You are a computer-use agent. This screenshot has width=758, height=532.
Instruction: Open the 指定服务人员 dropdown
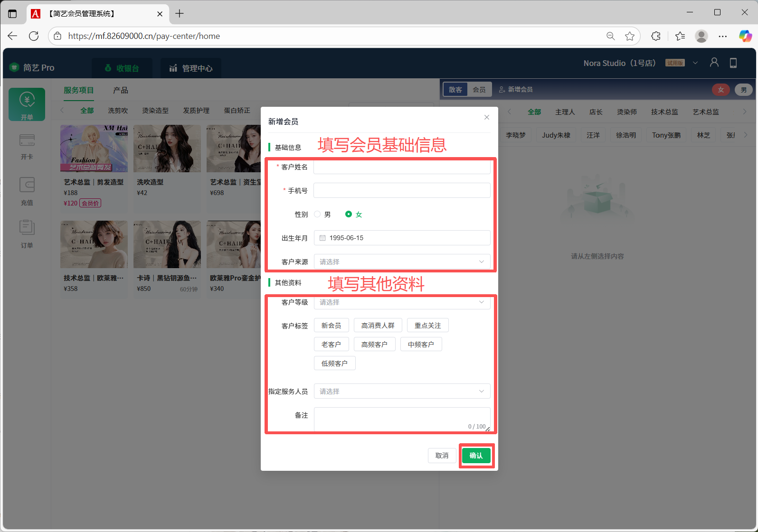(402, 391)
